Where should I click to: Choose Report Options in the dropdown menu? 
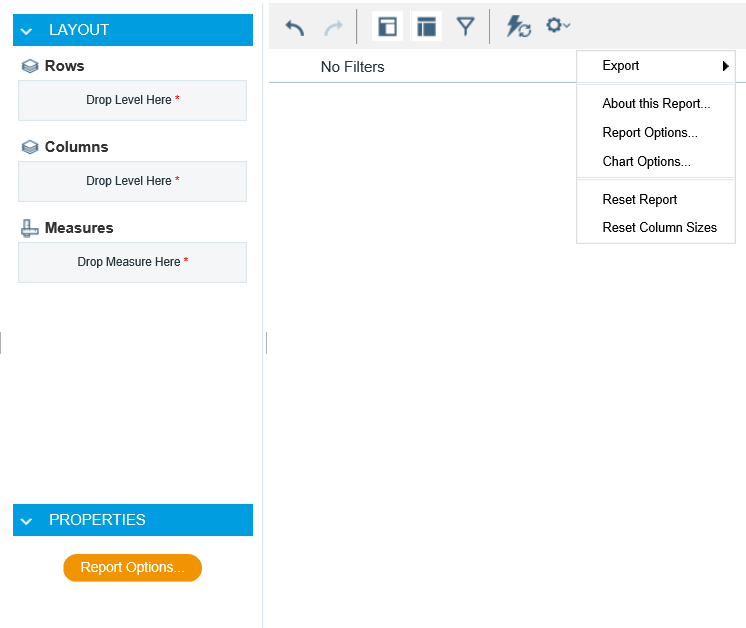[650, 133]
